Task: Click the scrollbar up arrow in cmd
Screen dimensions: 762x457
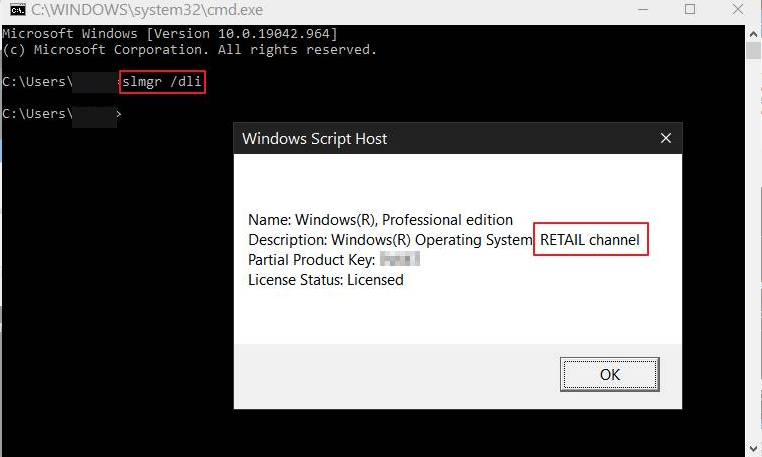Action: pyautogui.click(x=753, y=34)
